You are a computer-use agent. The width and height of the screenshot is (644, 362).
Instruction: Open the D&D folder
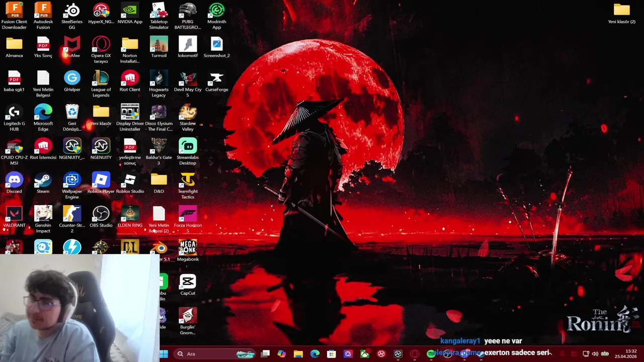[x=158, y=184]
